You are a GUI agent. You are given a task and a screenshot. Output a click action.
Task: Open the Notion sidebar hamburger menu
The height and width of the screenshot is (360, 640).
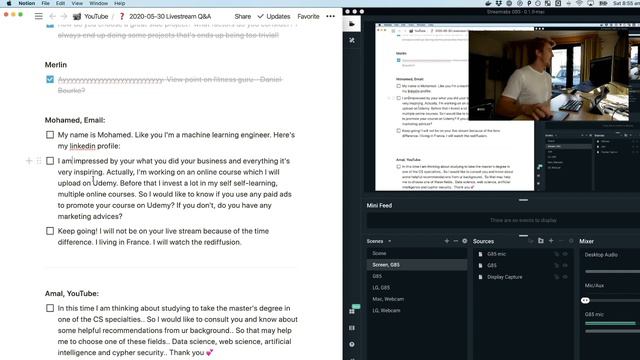pos(38,16)
